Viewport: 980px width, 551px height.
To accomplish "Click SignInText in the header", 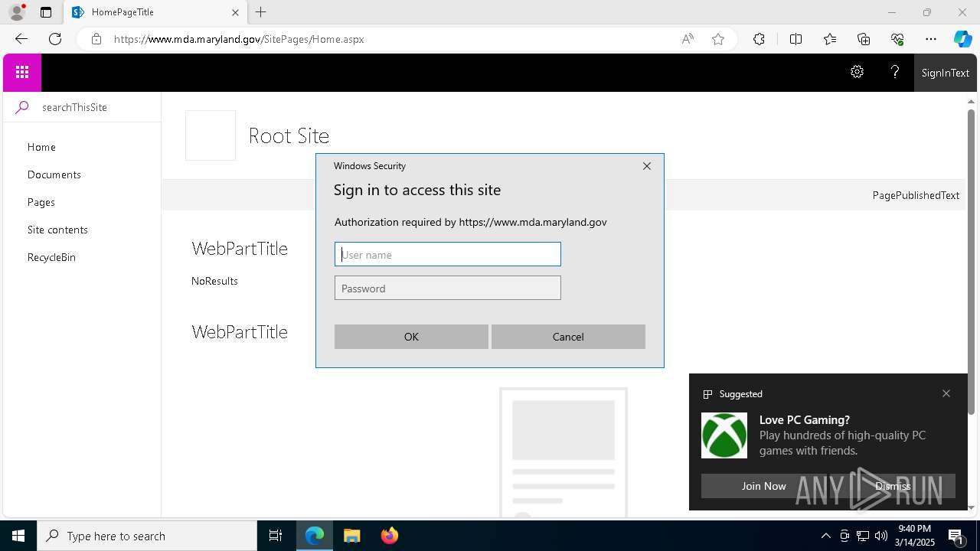I will coord(946,73).
